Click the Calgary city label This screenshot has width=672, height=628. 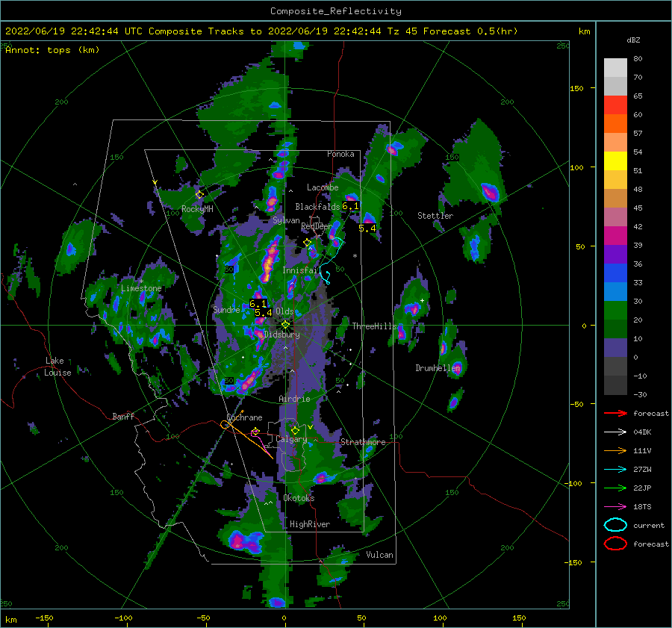(x=291, y=439)
